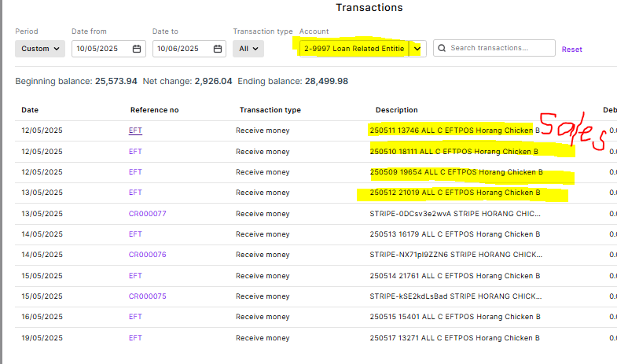617x364 pixels.
Task: Expand the Account dropdown chevron arrow
Action: 417,49
